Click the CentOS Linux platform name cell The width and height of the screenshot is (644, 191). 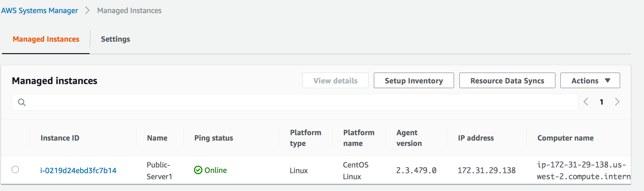pyautogui.click(x=356, y=170)
